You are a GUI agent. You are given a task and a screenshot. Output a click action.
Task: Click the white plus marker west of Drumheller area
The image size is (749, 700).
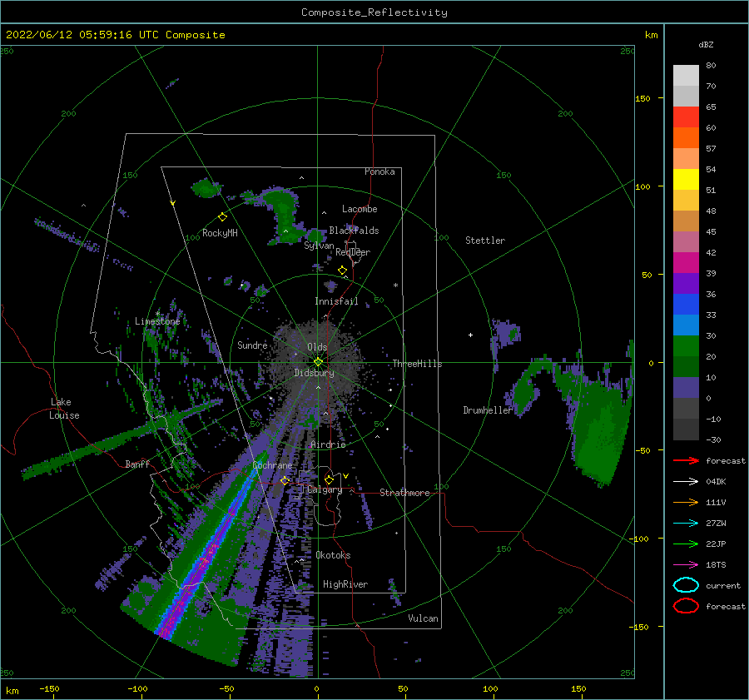(x=470, y=335)
